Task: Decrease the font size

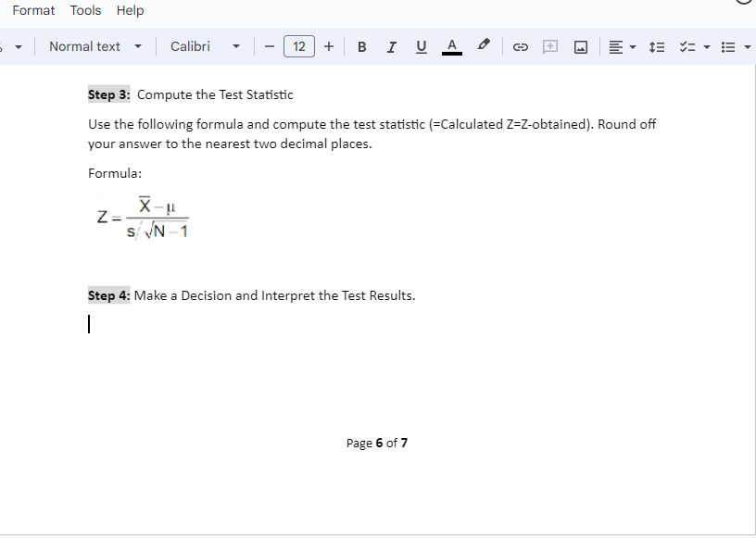Action: (x=269, y=46)
